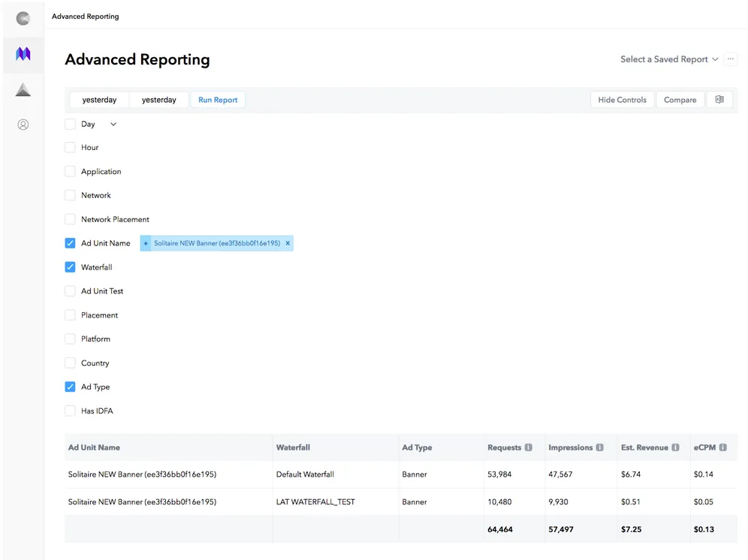Click the three-dots more options button
Viewport: 748px width, 560px height.
[x=730, y=59]
